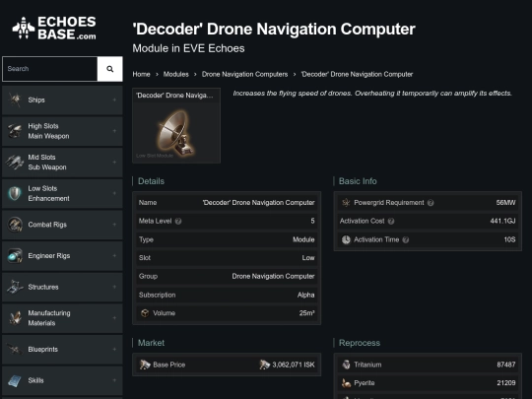Image resolution: width=532 pixels, height=399 pixels.
Task: Click the Base Price label icon
Action: [x=145, y=365]
